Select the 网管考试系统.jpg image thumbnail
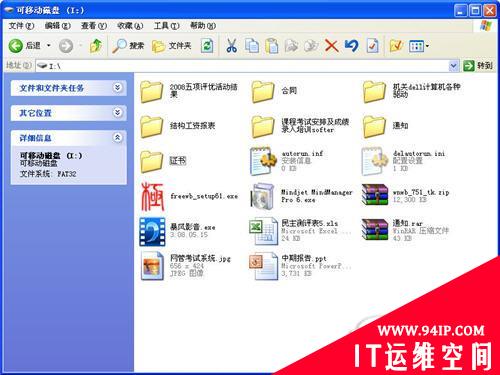This screenshot has height=375, width=500. coord(153,266)
